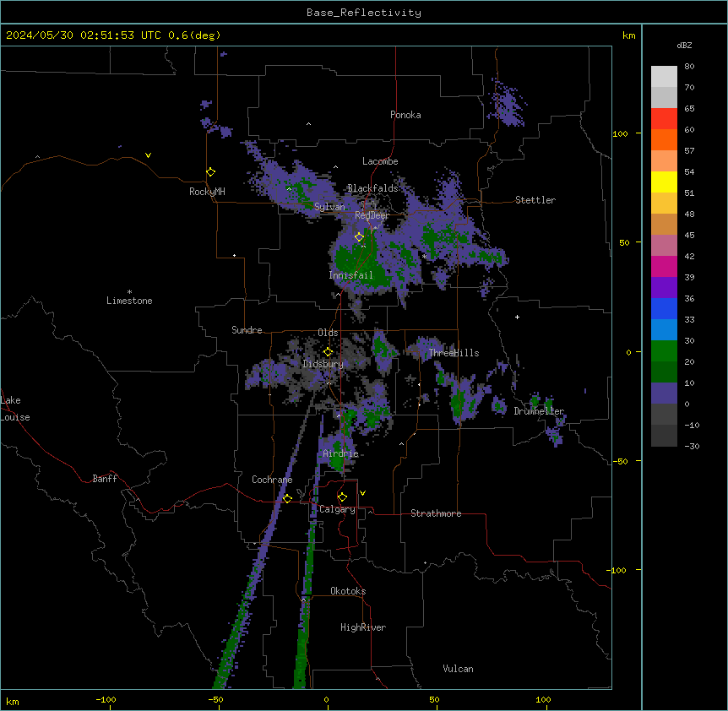Click the white asterisk above Limestone
Screen dimensions: 728x711
[x=129, y=292]
